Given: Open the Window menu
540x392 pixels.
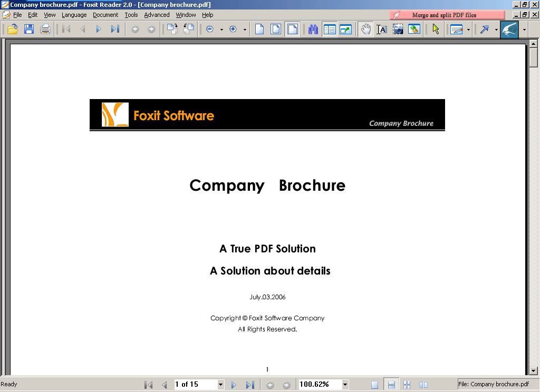Looking at the screenshot, I should [x=186, y=15].
